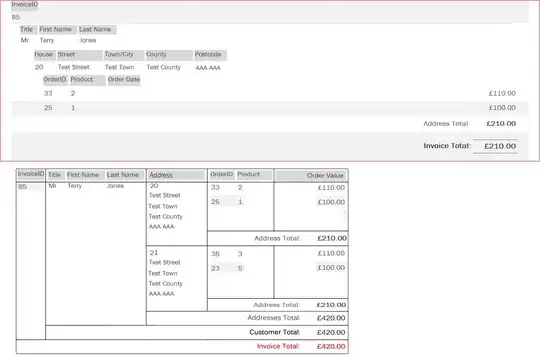Screen dimensions: 540x360
Task: Select the County column header
Action: [x=169, y=55]
